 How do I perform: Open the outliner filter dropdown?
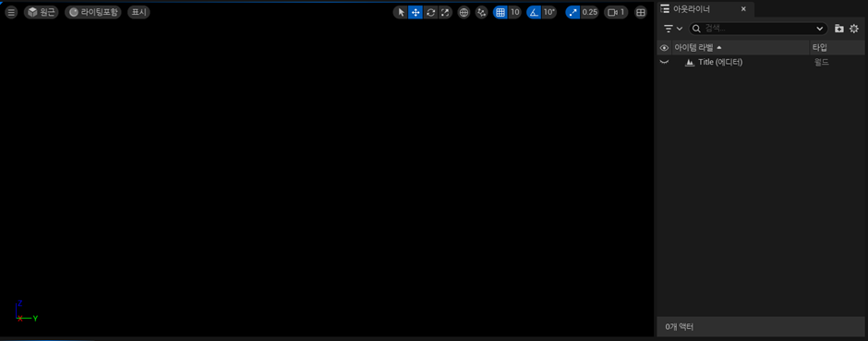pos(673,29)
